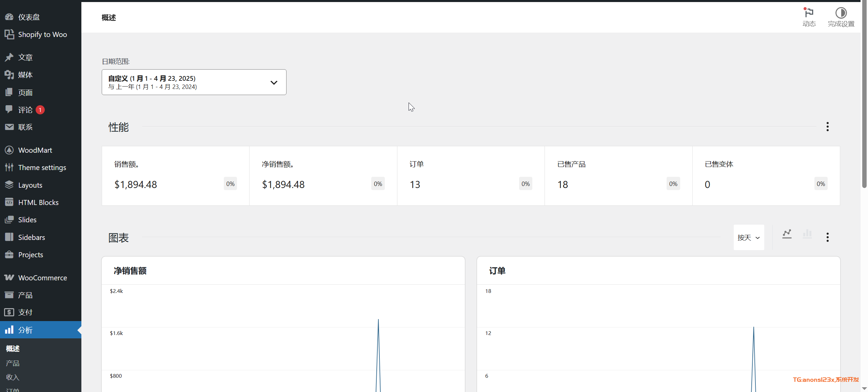Click the WoodMart sidebar icon
Image resolution: width=868 pixels, height=392 pixels.
click(x=9, y=150)
